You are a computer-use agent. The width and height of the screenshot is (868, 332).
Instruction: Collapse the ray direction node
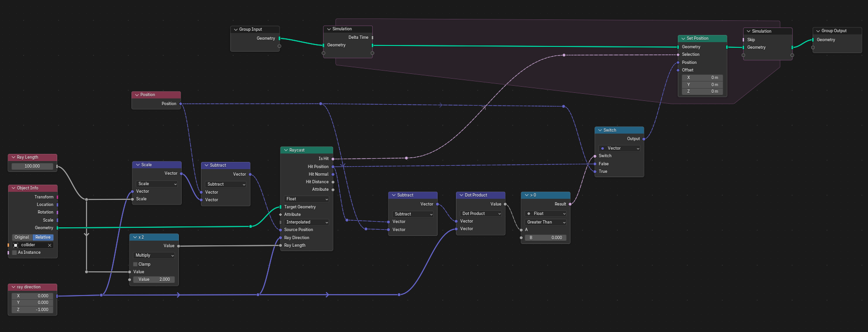13,287
